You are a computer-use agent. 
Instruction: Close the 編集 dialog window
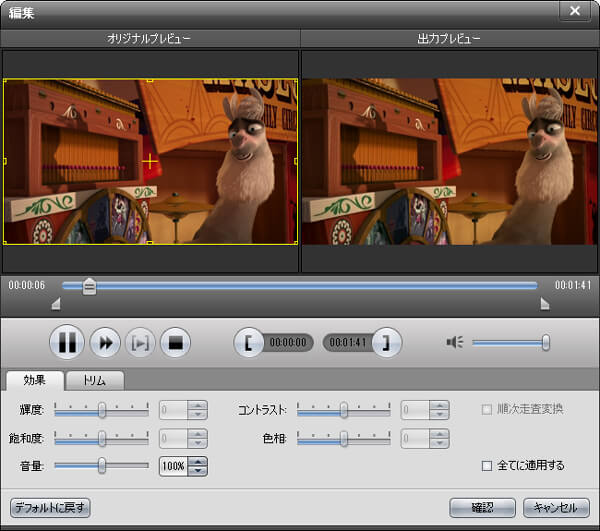pos(575,11)
